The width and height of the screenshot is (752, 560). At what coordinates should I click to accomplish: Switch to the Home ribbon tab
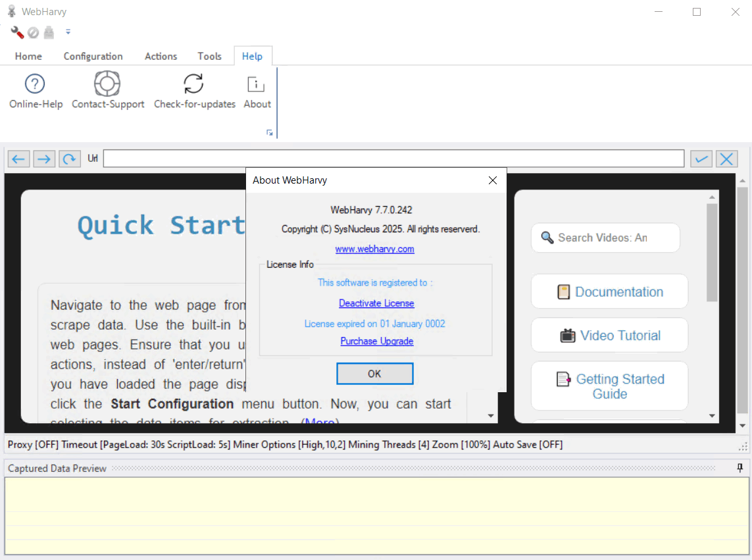pos(28,56)
